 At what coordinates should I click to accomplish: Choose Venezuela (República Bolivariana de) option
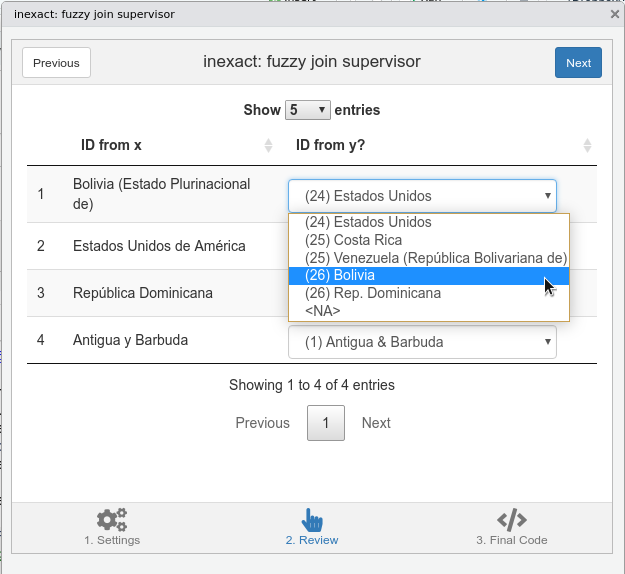[x=436, y=258]
